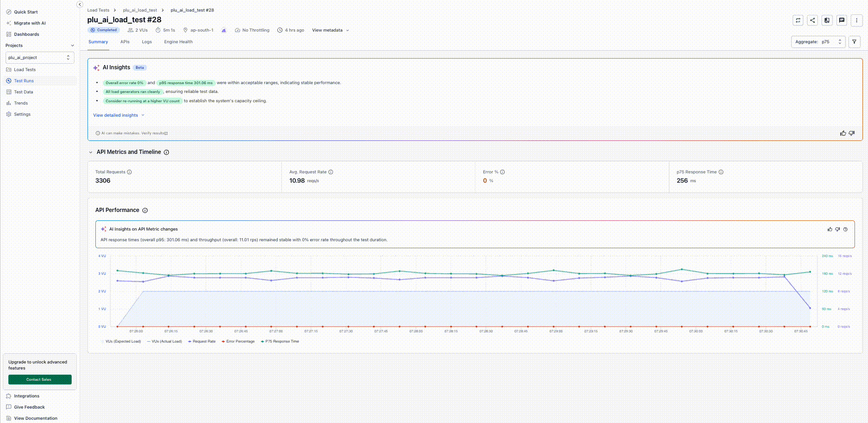Toggle Request Rate legend series
The image size is (868, 423).
[202, 342]
